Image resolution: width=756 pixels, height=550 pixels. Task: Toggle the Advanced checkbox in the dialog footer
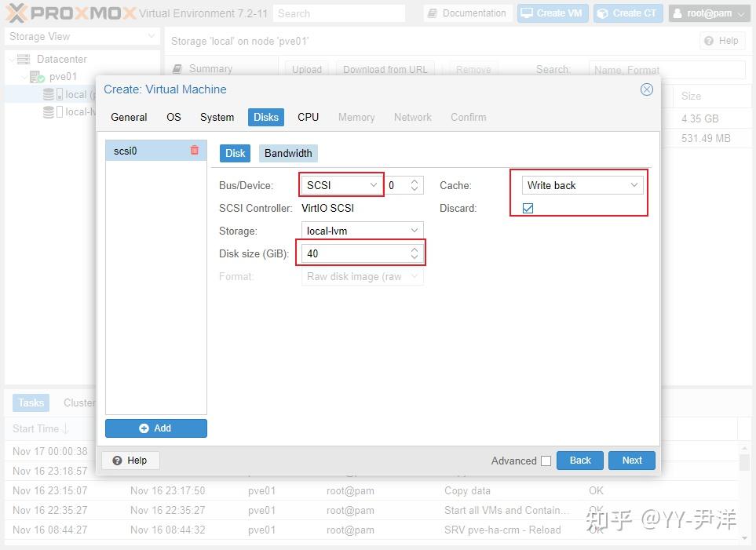coord(546,461)
